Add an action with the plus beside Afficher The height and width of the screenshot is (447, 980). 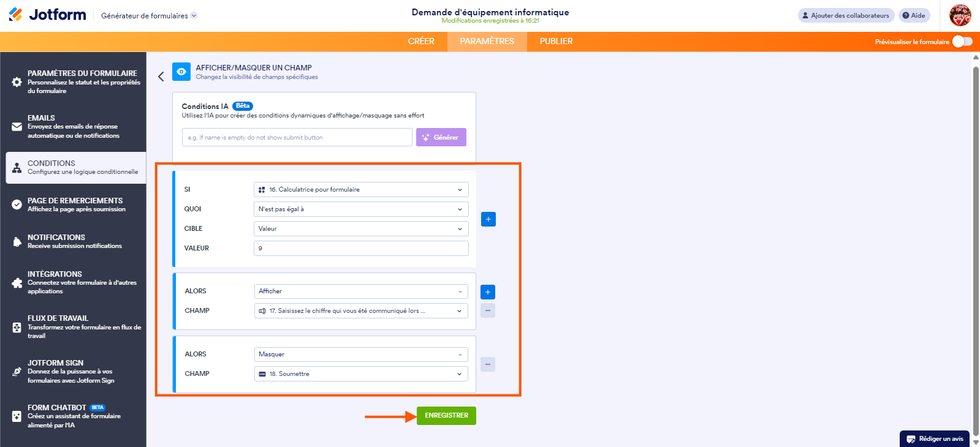488,292
